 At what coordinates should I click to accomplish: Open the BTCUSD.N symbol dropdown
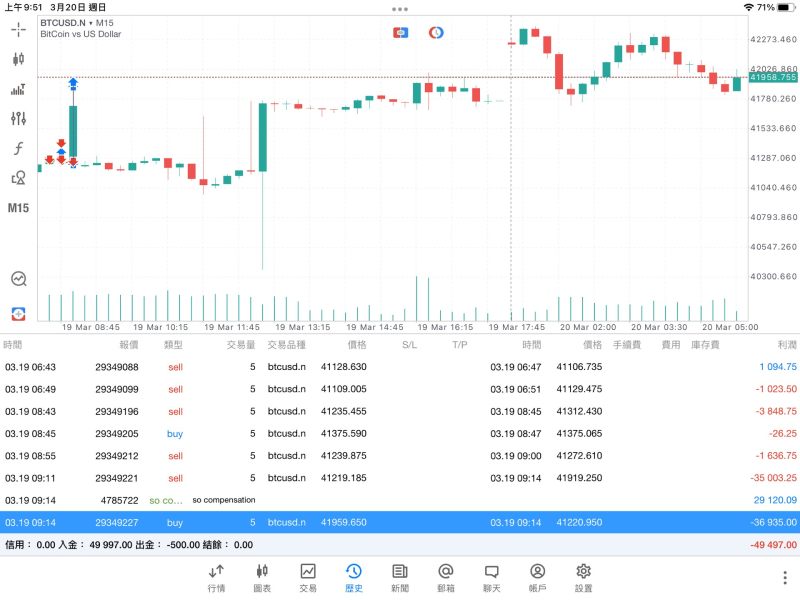click(x=77, y=23)
